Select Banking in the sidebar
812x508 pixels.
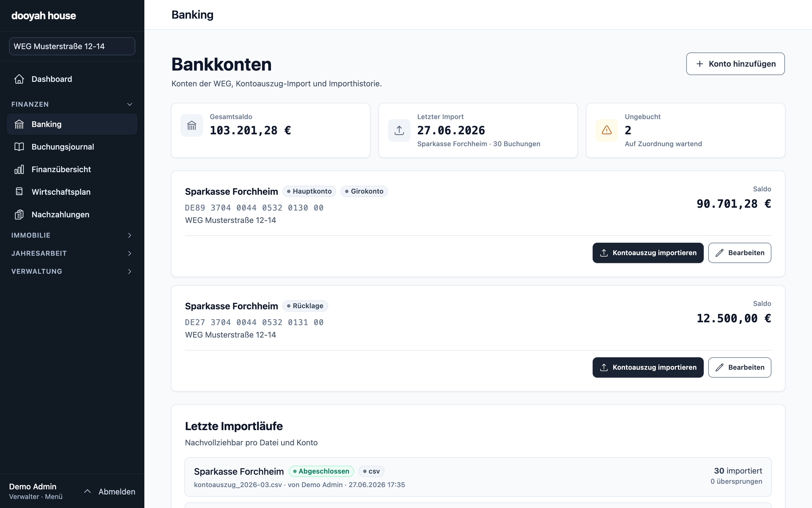(x=72, y=124)
